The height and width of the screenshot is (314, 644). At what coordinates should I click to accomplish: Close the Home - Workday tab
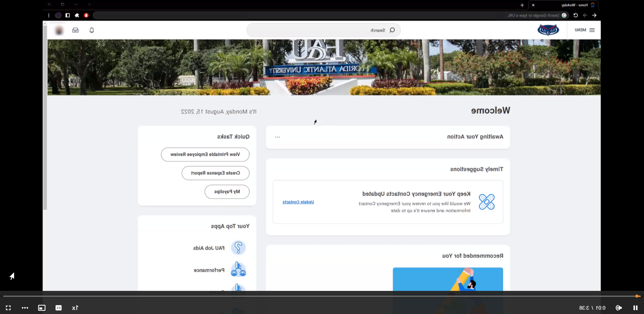pos(533,5)
